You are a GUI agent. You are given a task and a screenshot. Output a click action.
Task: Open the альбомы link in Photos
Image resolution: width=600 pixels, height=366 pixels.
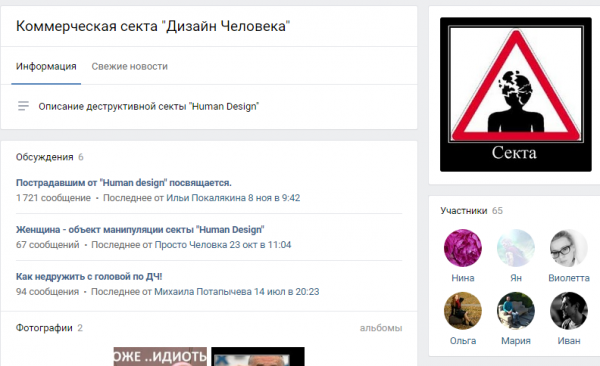point(381,328)
